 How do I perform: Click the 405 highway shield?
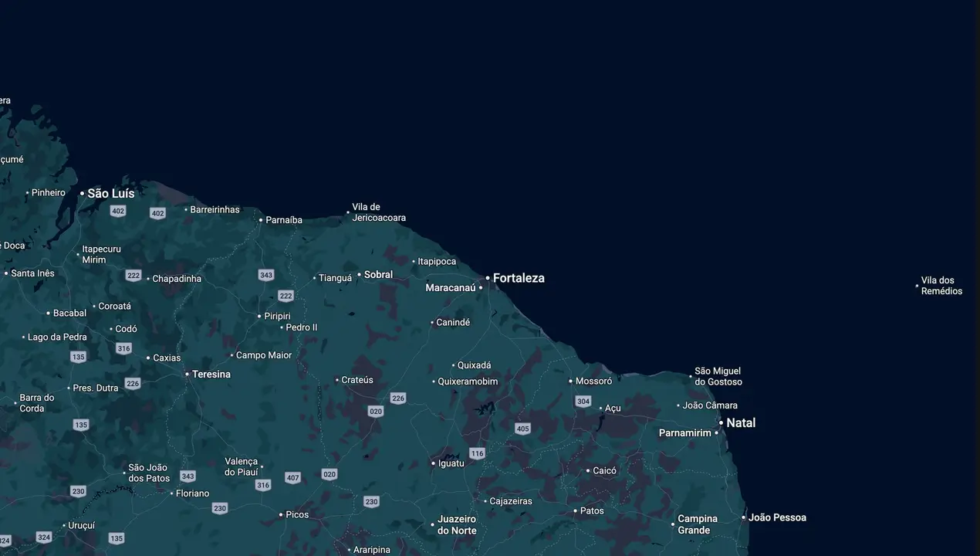523,429
